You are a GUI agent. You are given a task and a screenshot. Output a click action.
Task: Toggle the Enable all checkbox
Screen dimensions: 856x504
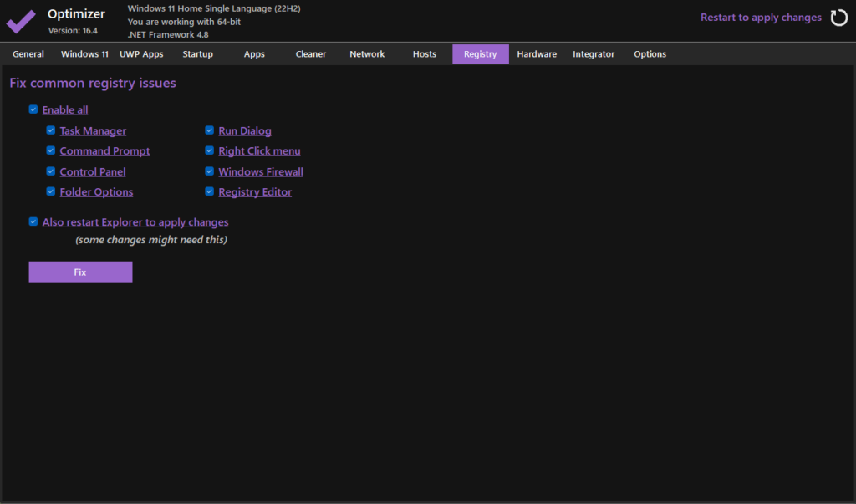pyautogui.click(x=33, y=109)
